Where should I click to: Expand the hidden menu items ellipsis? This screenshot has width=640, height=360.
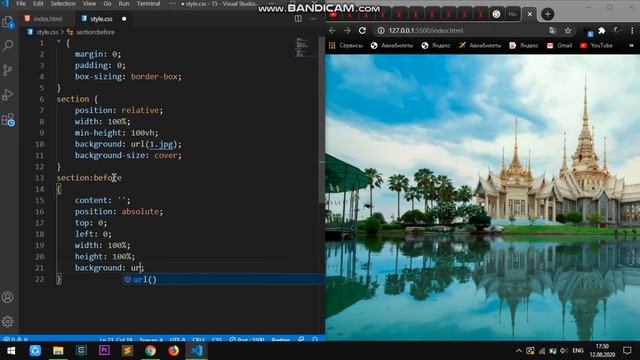(x=172, y=4)
